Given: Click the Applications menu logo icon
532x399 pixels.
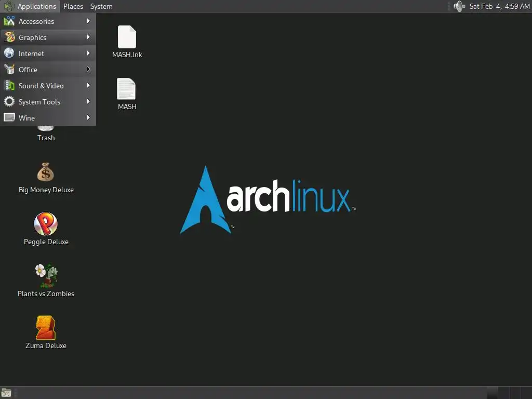Looking at the screenshot, I should point(8,6).
